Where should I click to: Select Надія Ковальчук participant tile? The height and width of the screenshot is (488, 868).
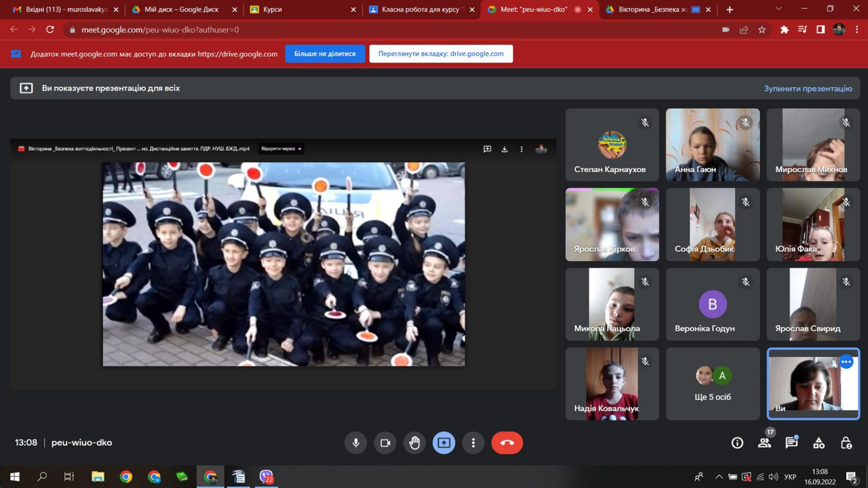[x=612, y=384]
